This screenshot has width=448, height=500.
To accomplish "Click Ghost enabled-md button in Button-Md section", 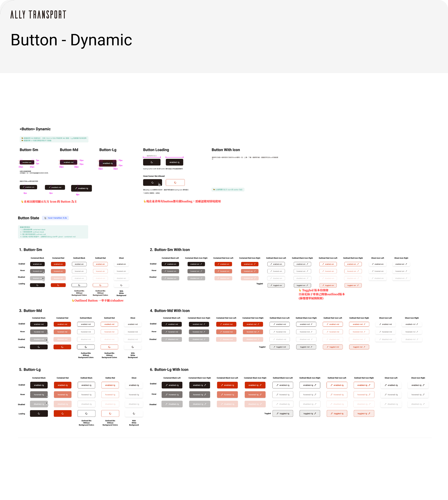I will pos(133,324).
